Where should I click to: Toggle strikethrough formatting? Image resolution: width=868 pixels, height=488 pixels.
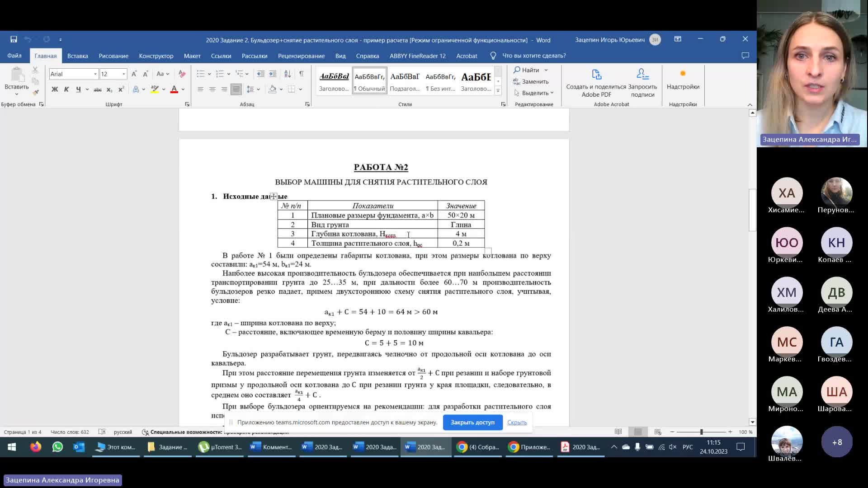pos(97,89)
